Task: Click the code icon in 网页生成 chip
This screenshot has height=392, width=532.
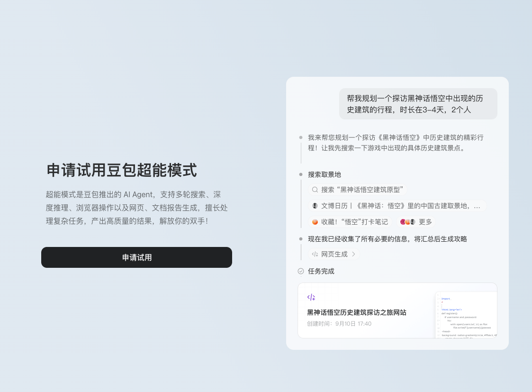Action: 315,254
